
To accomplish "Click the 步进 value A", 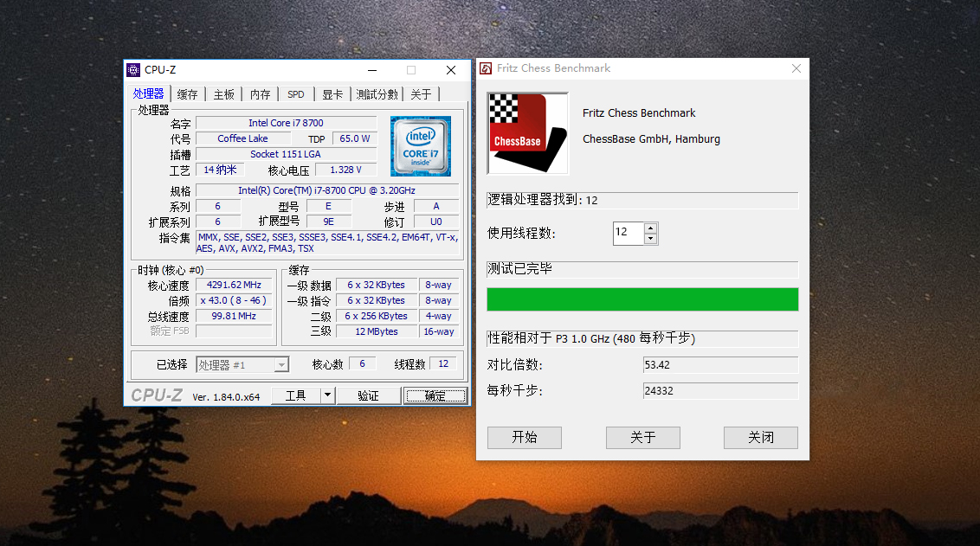I will click(x=436, y=206).
